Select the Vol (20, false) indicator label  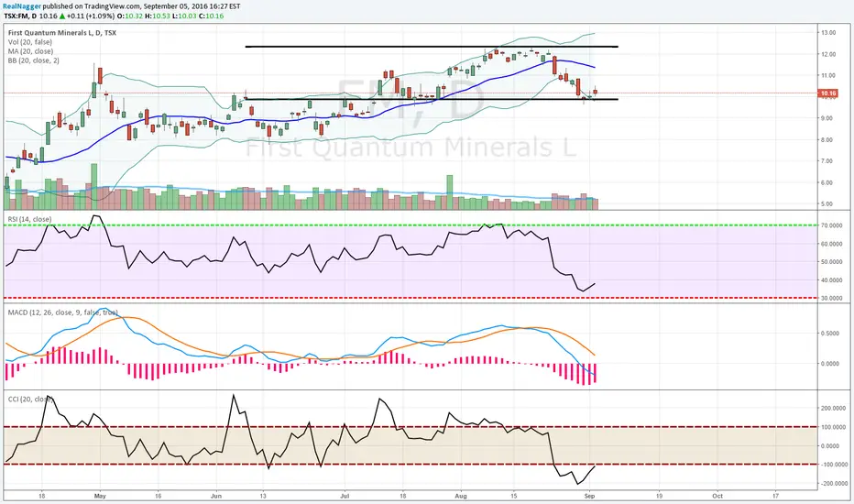pos(30,42)
